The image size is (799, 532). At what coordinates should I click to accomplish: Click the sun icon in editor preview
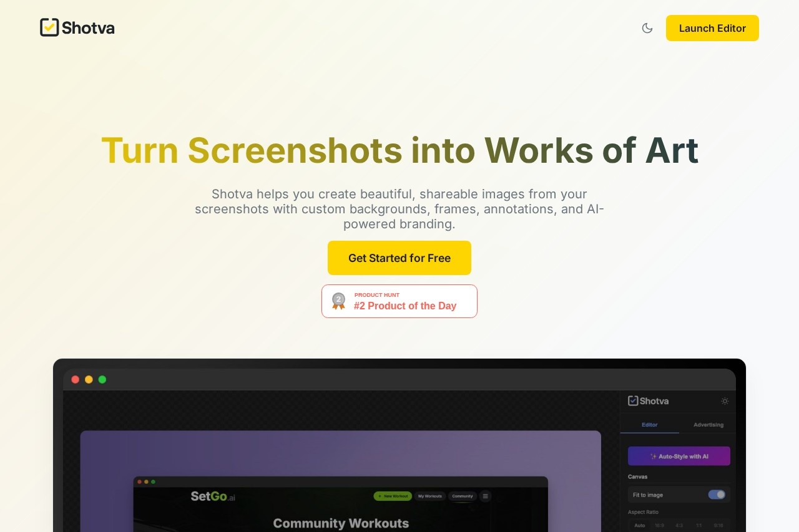(x=725, y=401)
